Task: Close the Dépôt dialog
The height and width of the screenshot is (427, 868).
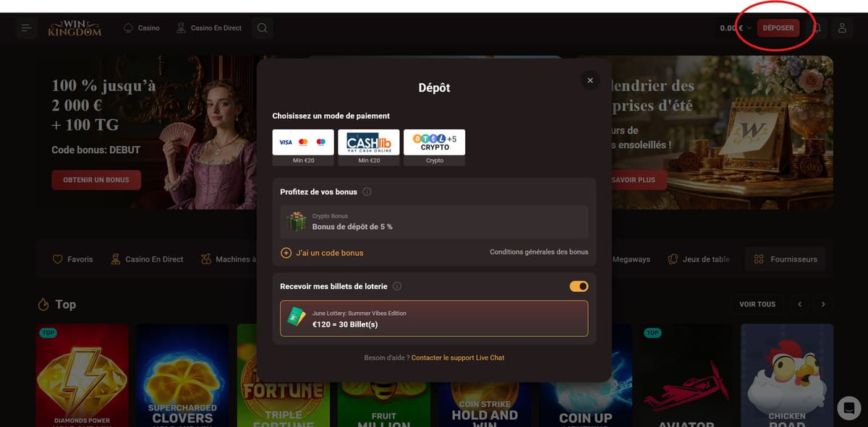Action: (x=590, y=80)
